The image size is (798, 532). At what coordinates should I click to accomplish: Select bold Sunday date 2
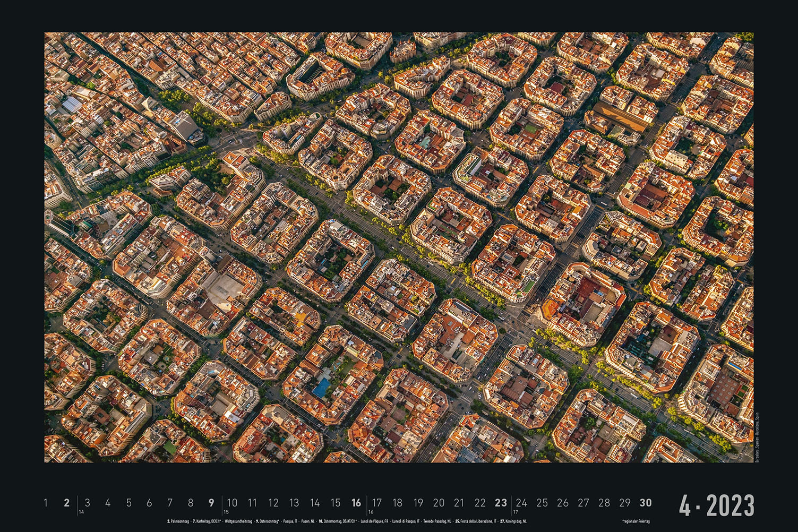(66, 502)
